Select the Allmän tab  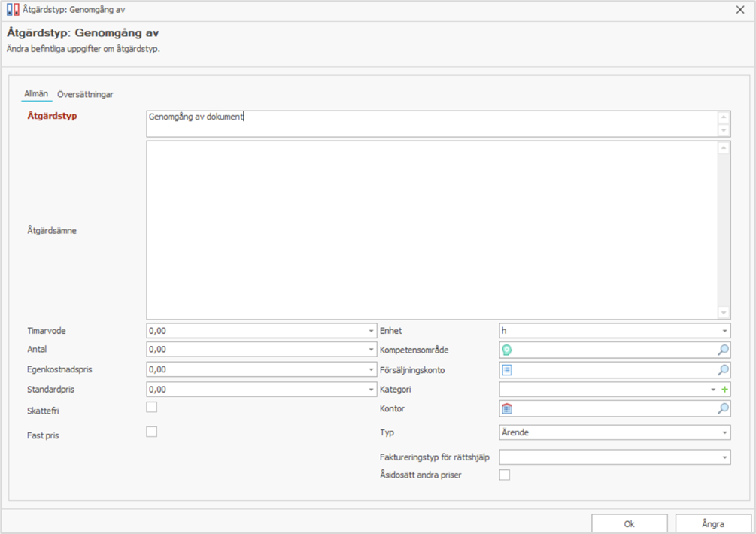pyautogui.click(x=36, y=94)
